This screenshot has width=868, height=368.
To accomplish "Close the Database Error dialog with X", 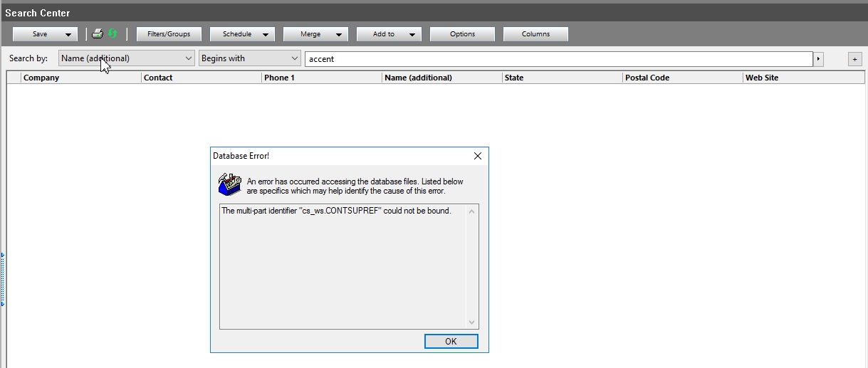I will tap(478, 156).
